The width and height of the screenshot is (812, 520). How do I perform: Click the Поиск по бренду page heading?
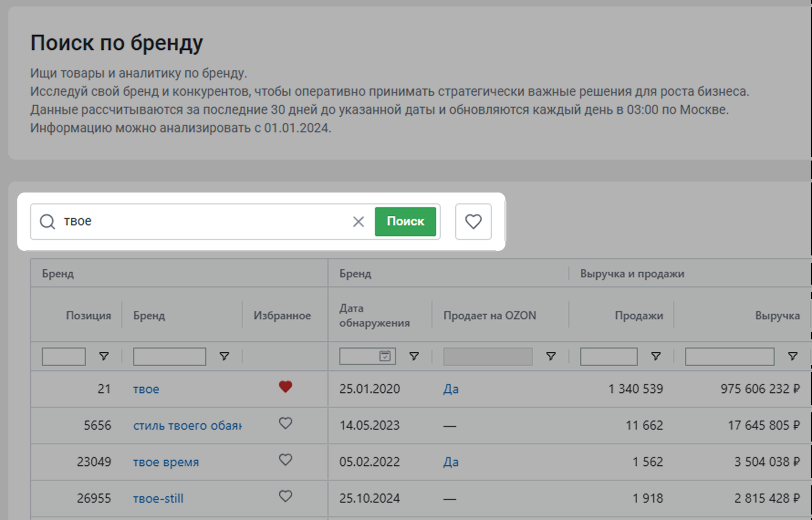pos(117,43)
